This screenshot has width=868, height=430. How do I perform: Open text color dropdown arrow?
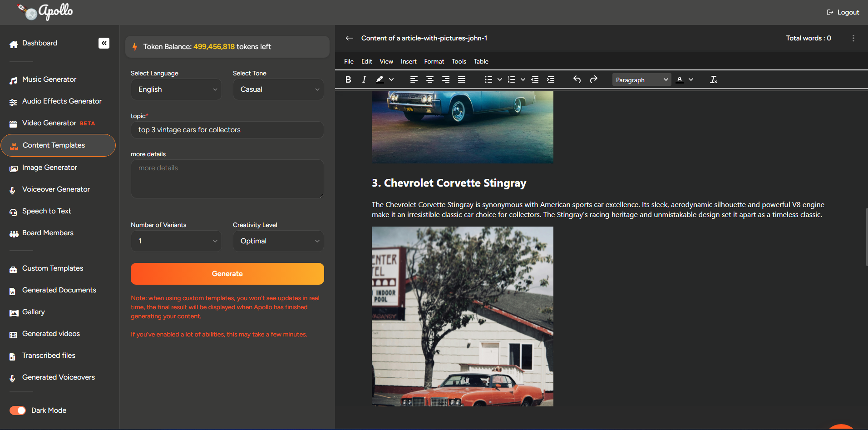tap(691, 79)
